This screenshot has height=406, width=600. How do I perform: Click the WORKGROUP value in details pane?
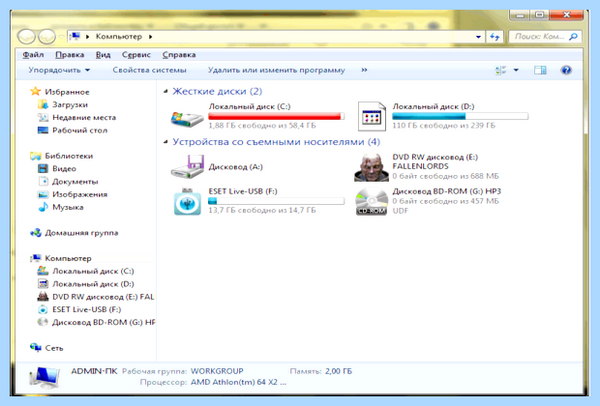pyautogui.click(x=217, y=371)
